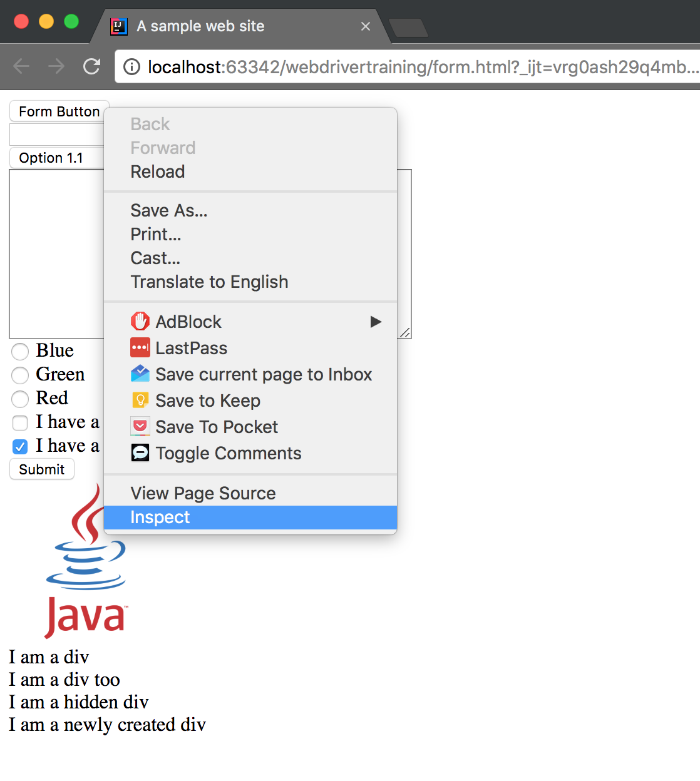The width and height of the screenshot is (700, 781).
Task: Click the site information icon in address bar
Action: tap(131, 67)
